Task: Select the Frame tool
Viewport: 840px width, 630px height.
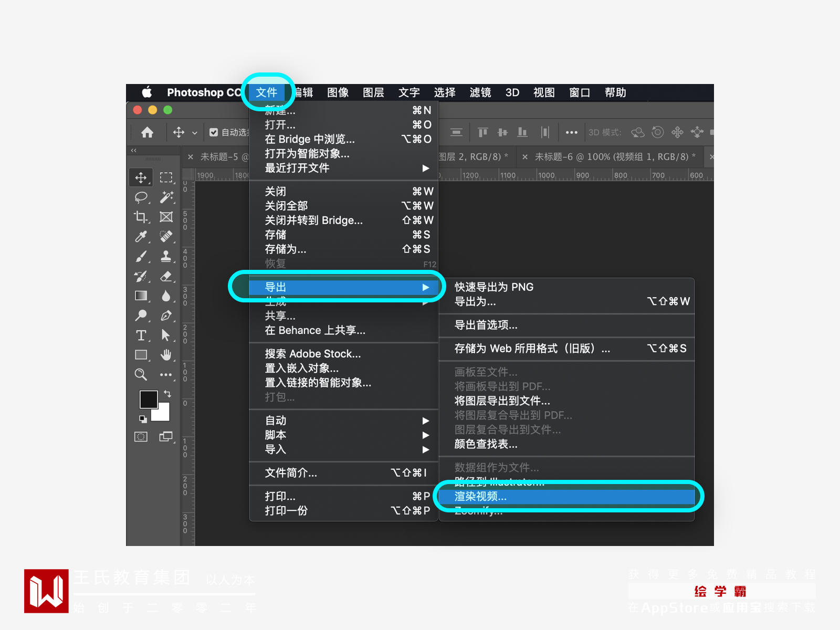Action: tap(166, 217)
